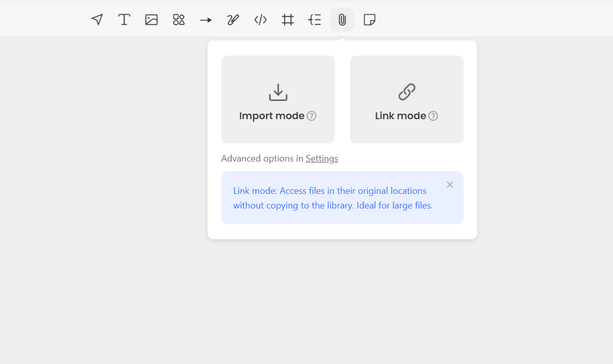Click the blue Link mode description text
Image resolution: width=613 pixels, height=364 pixels.
click(333, 198)
